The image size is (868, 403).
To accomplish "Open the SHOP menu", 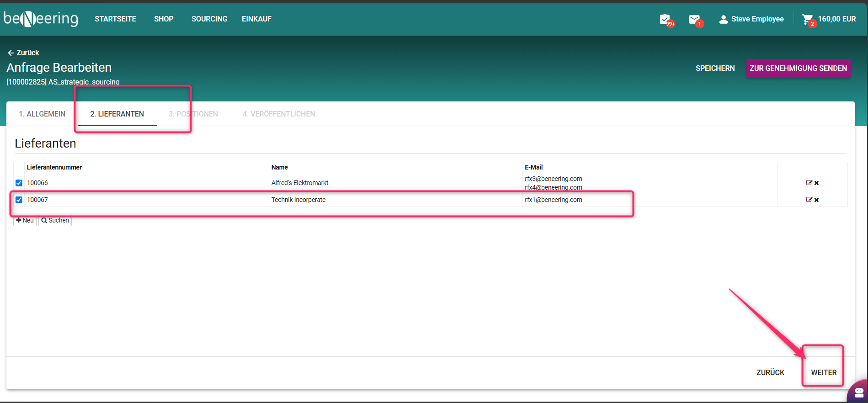I will point(164,19).
